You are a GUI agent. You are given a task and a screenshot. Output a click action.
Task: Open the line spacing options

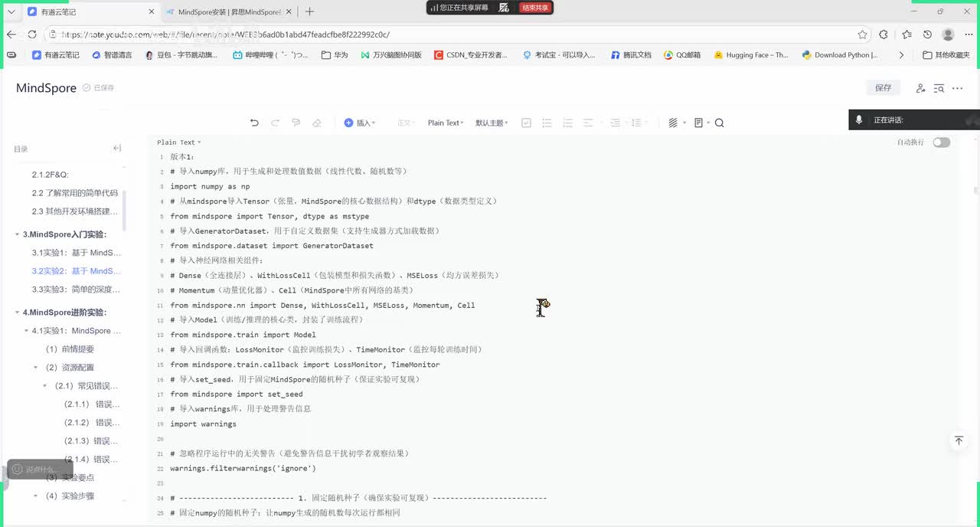pyautogui.click(x=638, y=123)
